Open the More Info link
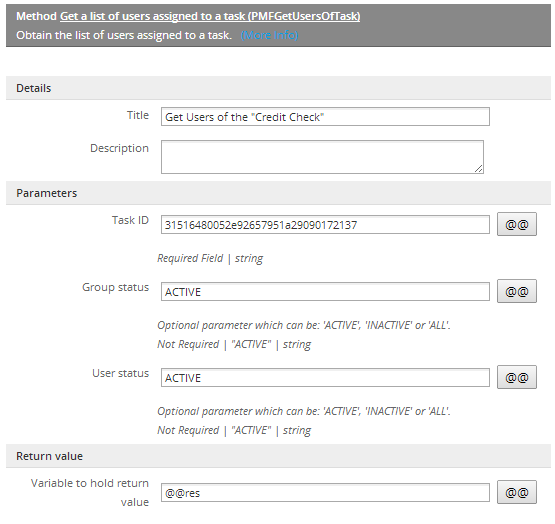The width and height of the screenshot is (555, 524). click(x=269, y=35)
